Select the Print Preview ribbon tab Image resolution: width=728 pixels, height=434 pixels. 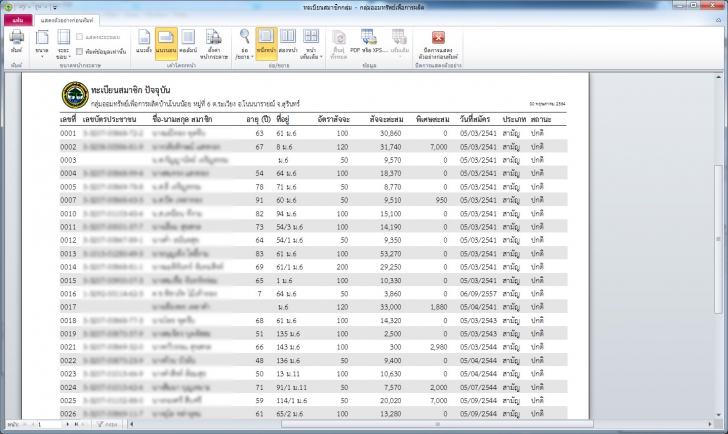[x=66, y=19]
